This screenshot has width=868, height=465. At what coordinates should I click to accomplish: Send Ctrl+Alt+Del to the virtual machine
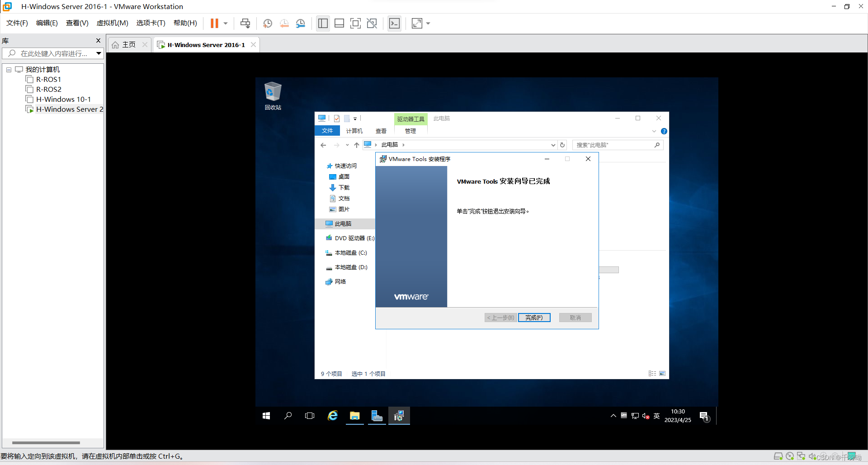[245, 23]
